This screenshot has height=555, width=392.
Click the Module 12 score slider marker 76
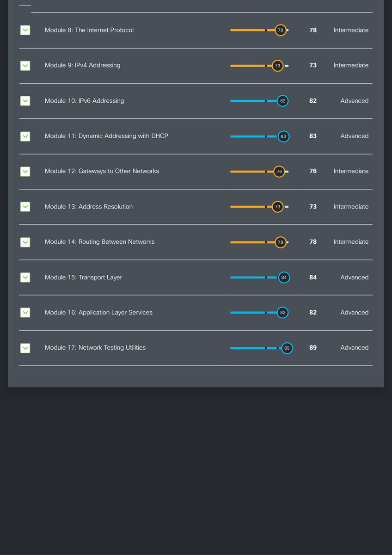[x=279, y=171]
